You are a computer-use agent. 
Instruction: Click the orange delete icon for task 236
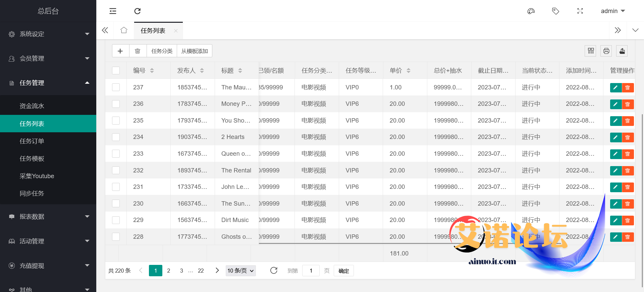click(628, 104)
